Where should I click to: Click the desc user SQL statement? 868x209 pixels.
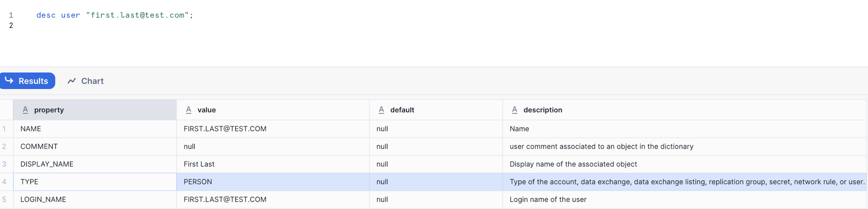[x=114, y=15]
